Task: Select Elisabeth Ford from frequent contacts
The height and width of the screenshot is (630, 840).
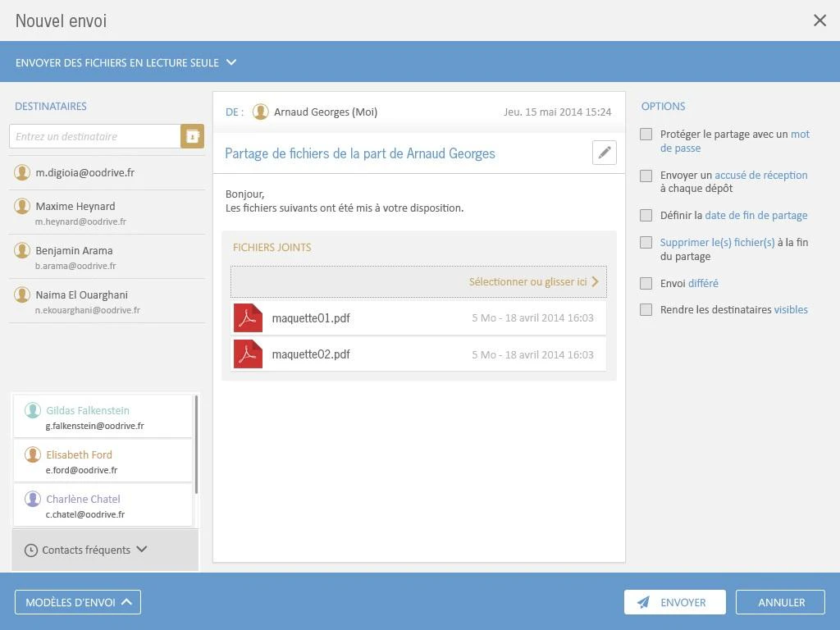Action: click(x=103, y=461)
